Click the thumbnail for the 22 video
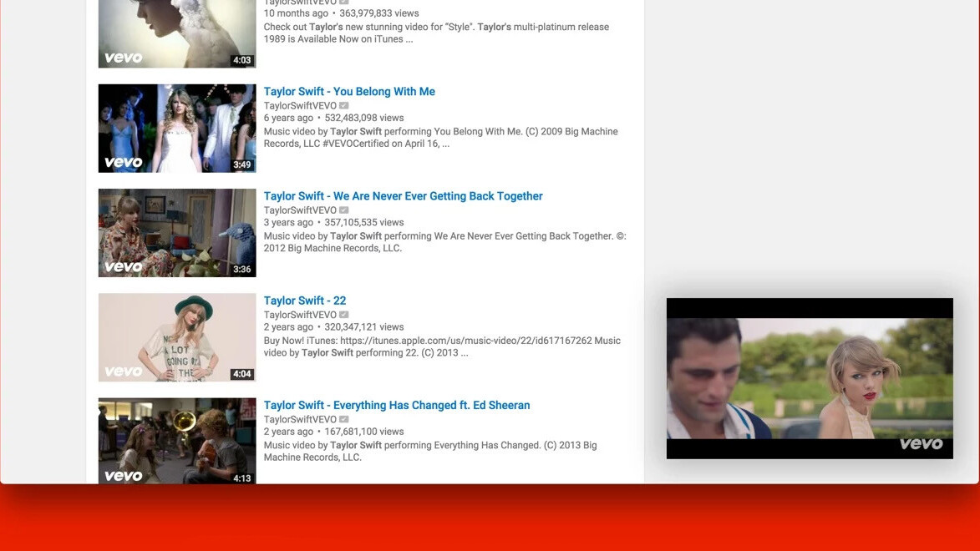Image resolution: width=980 pixels, height=551 pixels. 177,336
